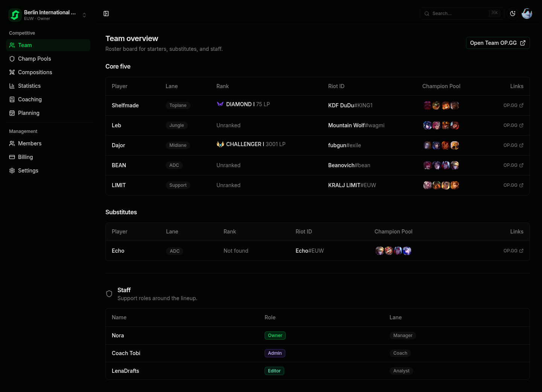Click the Manager lane badge
The image size is (542, 392).
403,336
